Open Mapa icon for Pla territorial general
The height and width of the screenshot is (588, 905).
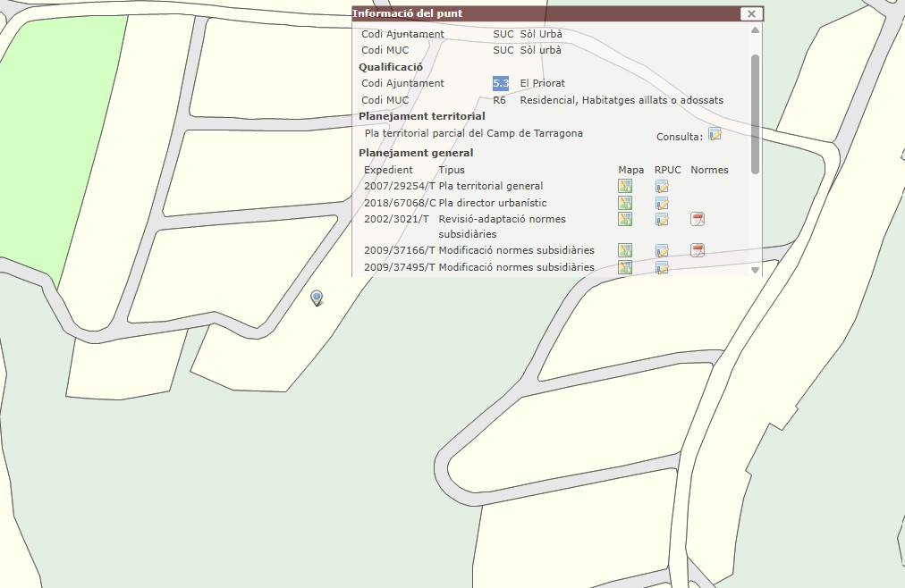click(625, 186)
